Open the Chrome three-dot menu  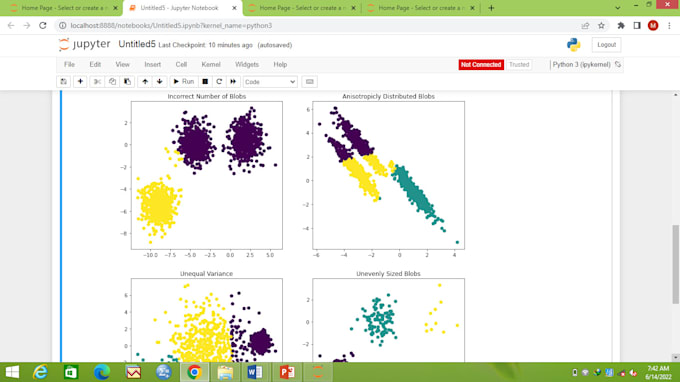[669, 26]
